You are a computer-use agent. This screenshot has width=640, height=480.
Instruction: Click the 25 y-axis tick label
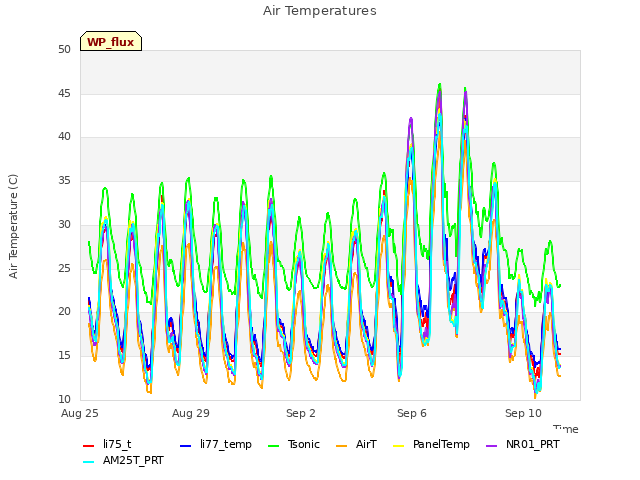click(x=64, y=269)
